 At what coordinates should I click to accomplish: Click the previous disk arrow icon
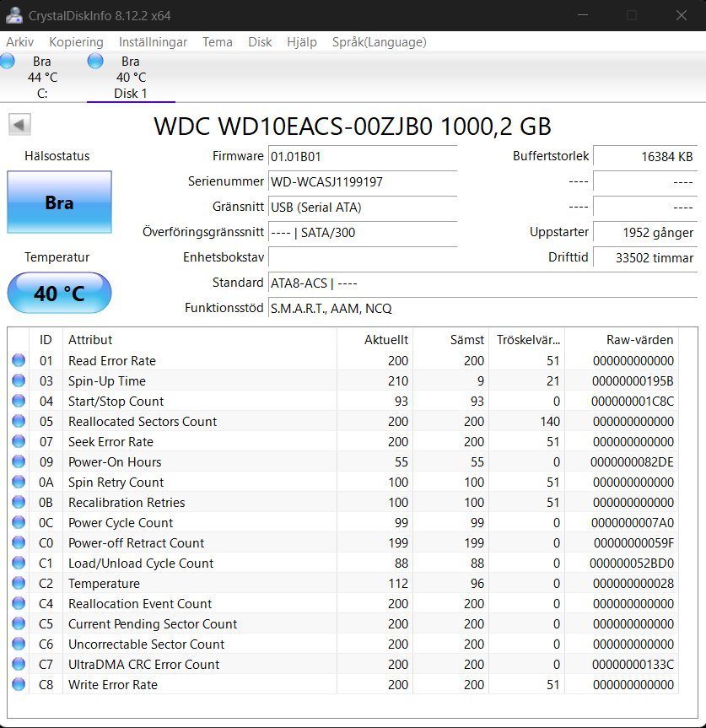pos(19,125)
